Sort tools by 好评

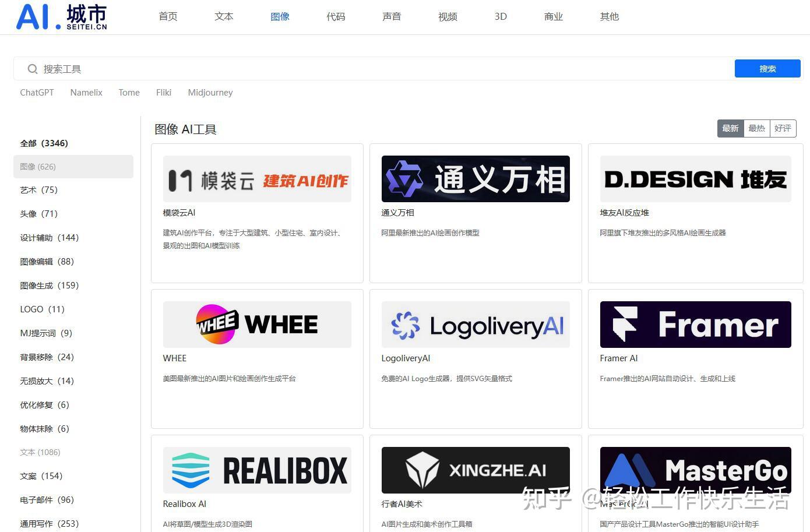point(783,128)
